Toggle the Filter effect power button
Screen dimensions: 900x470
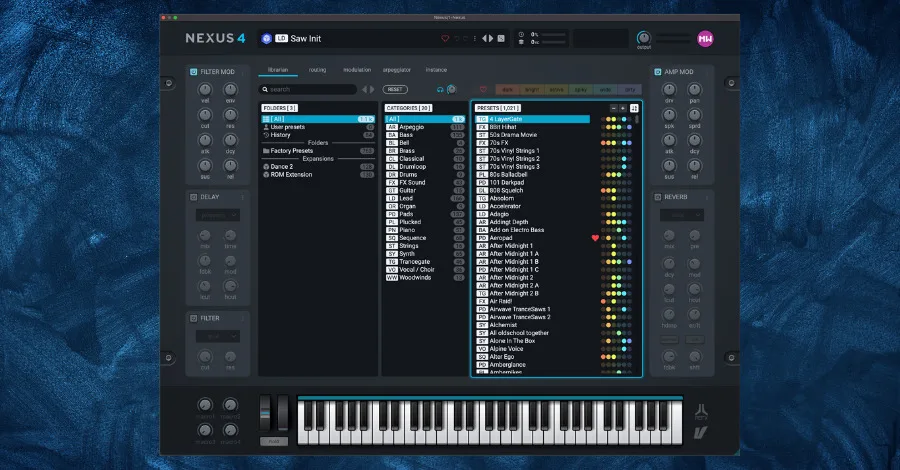[193, 318]
